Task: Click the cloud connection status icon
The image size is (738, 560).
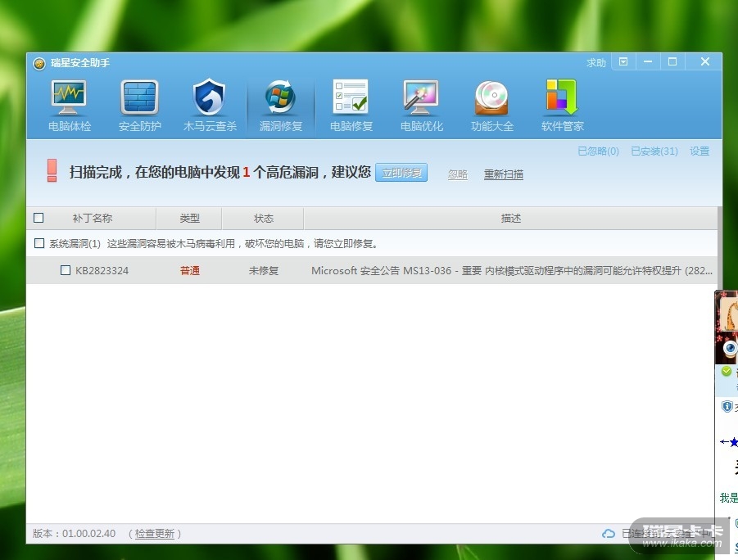Action: coord(608,533)
